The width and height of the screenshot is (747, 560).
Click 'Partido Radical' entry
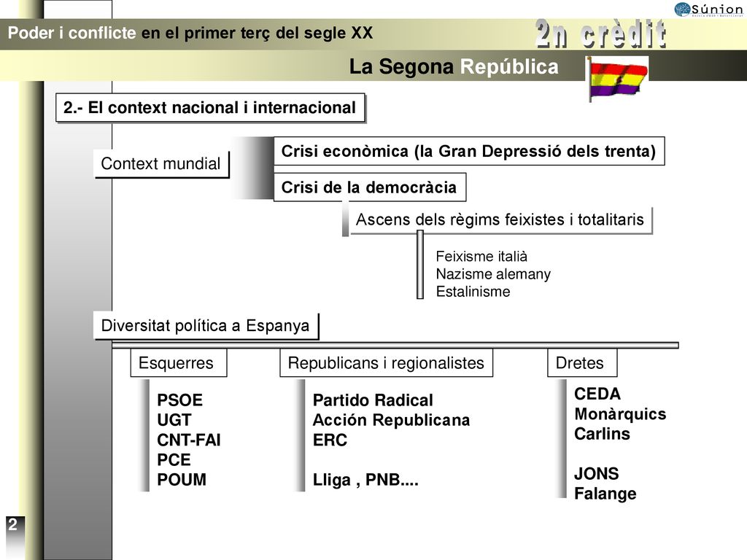pos(373,400)
